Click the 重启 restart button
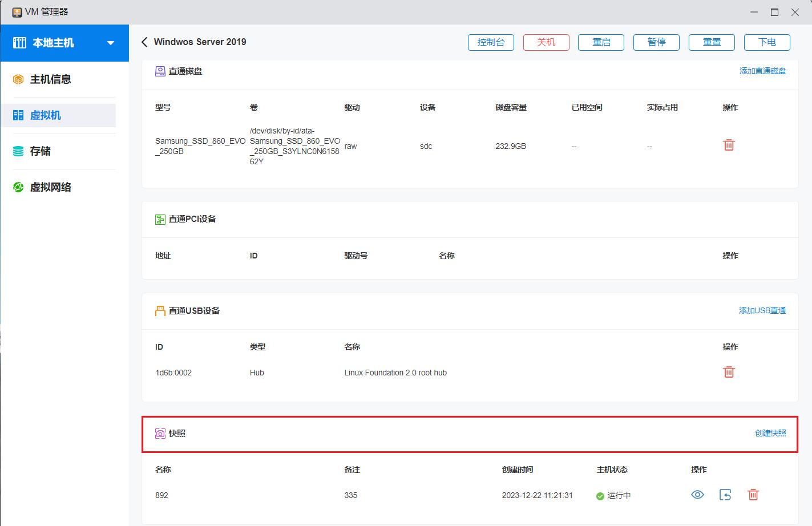 coord(601,42)
